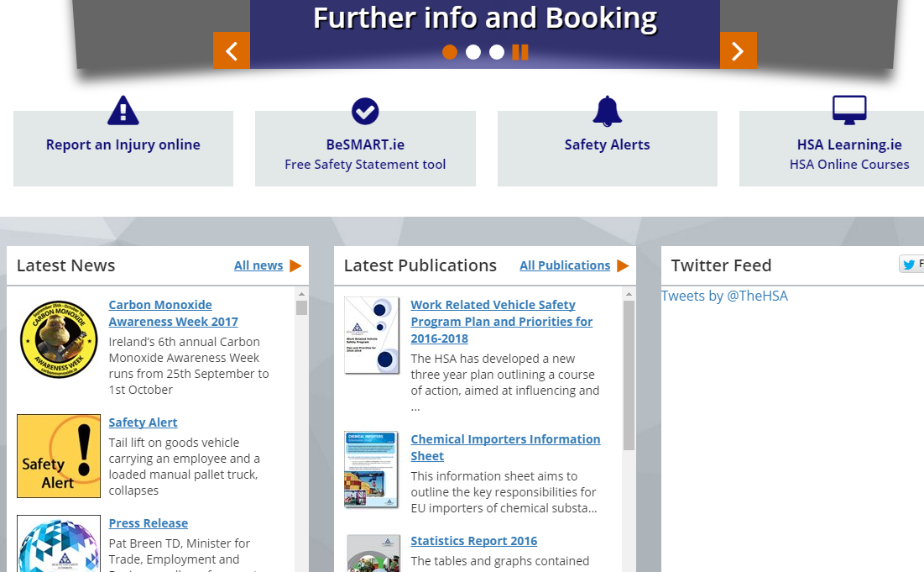
Task: Click the Vehicle Safety Program cover thumbnail
Action: (372, 335)
